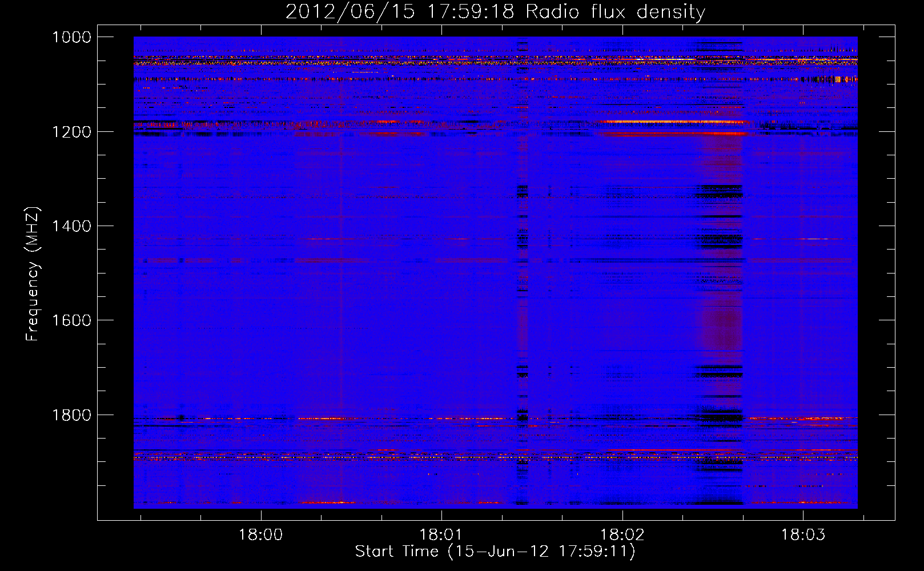This screenshot has height=571, width=924.
Task: Click the 'Start Time (15-Jun-12 17:59:11)' axis title
Action: [495, 552]
